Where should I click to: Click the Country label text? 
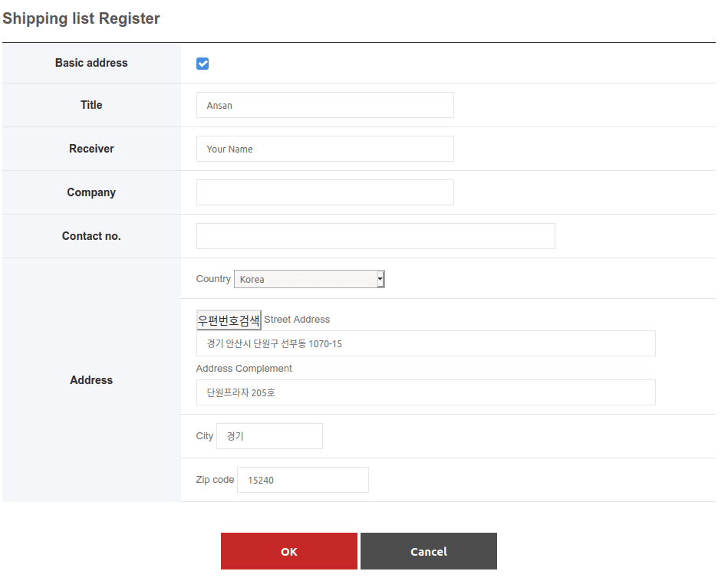click(x=213, y=279)
